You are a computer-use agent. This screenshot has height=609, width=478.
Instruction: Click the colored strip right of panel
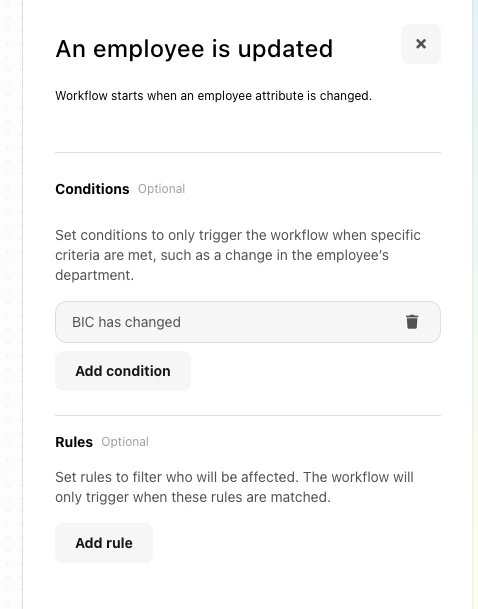pos(475,304)
